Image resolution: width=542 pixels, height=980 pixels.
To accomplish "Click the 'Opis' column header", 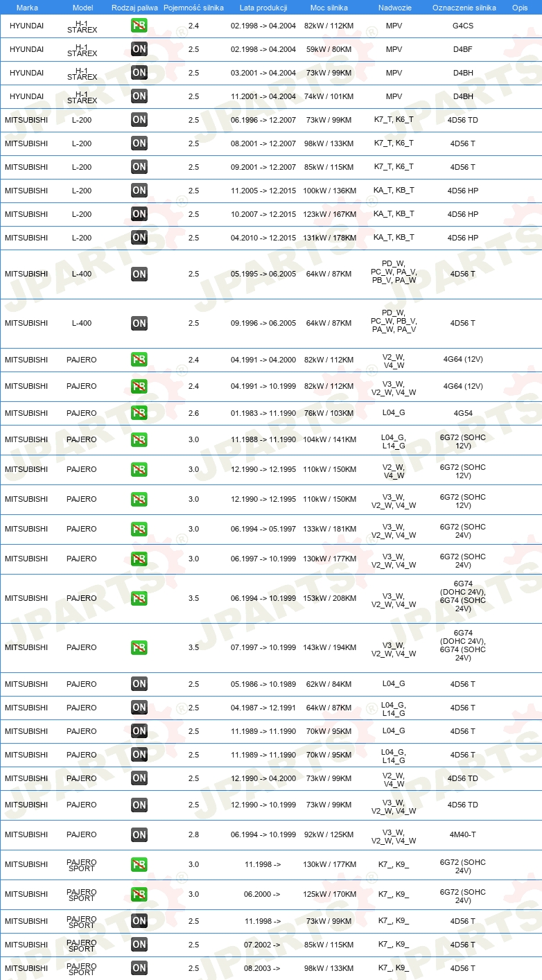I will pos(520,8).
